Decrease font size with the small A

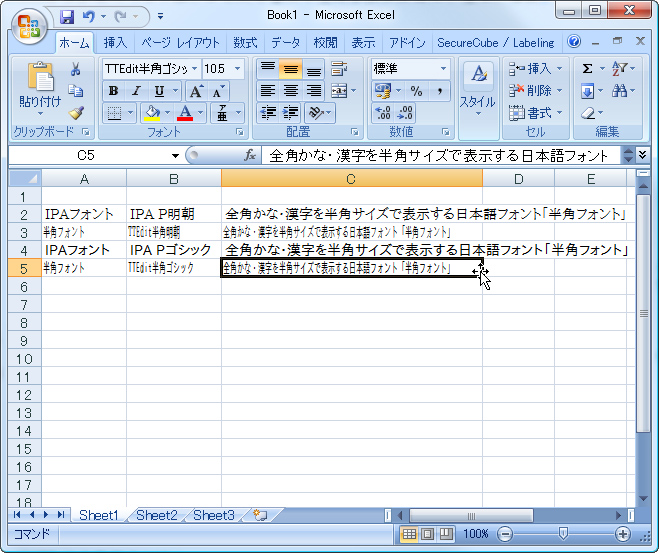218,91
